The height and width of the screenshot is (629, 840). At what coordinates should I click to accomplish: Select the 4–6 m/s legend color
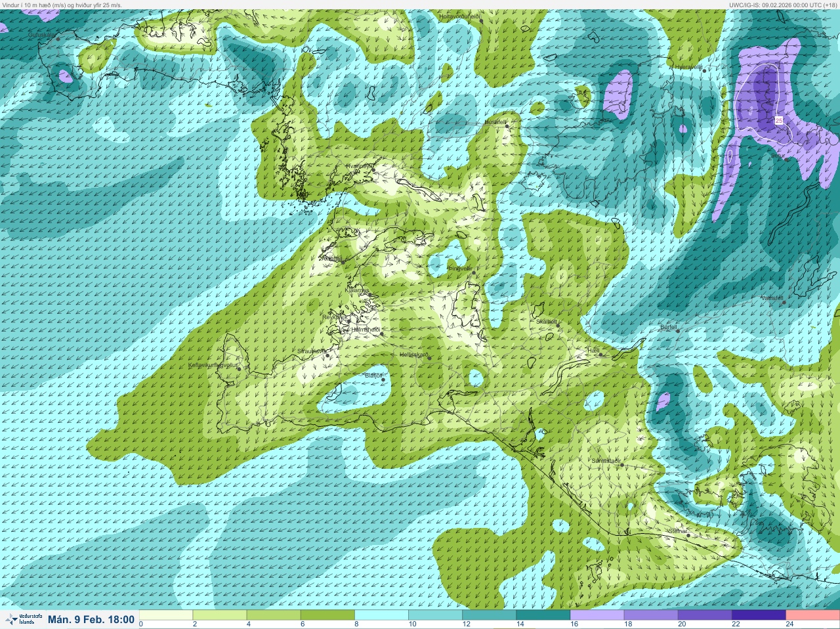[x=274, y=615]
